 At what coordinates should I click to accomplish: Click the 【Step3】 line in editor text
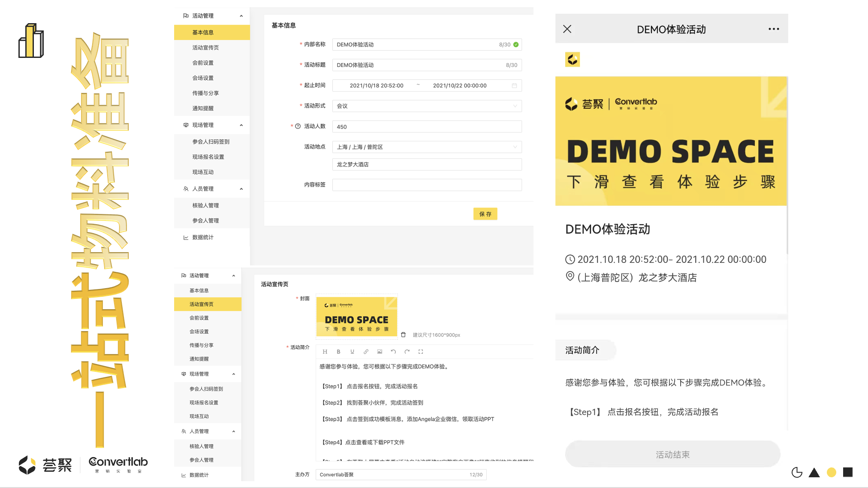[407, 419]
